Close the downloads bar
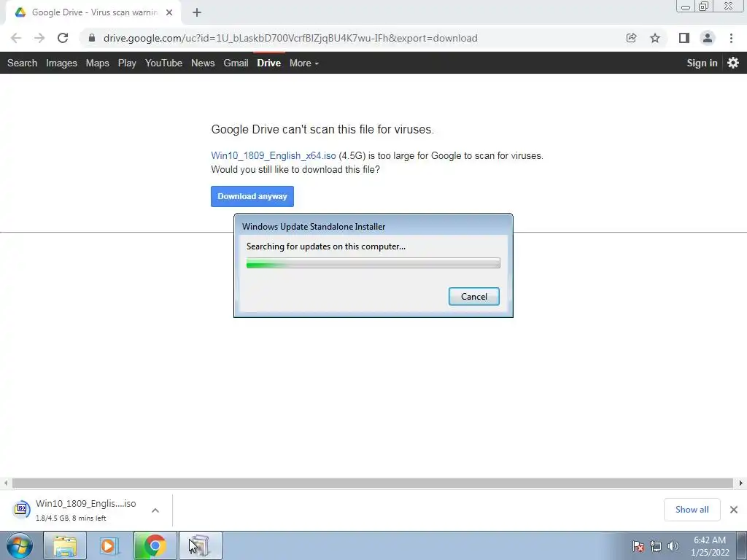This screenshot has width=747, height=560. pyautogui.click(x=734, y=510)
